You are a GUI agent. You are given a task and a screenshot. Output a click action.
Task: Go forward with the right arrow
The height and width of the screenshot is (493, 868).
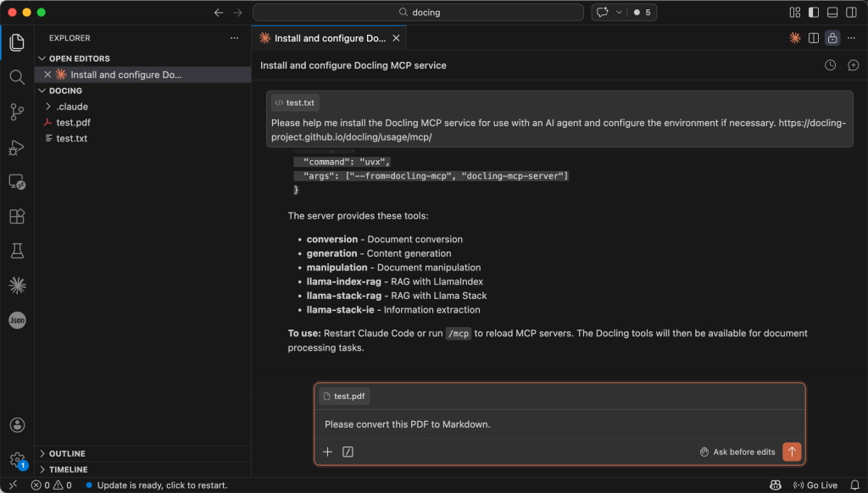(x=237, y=12)
